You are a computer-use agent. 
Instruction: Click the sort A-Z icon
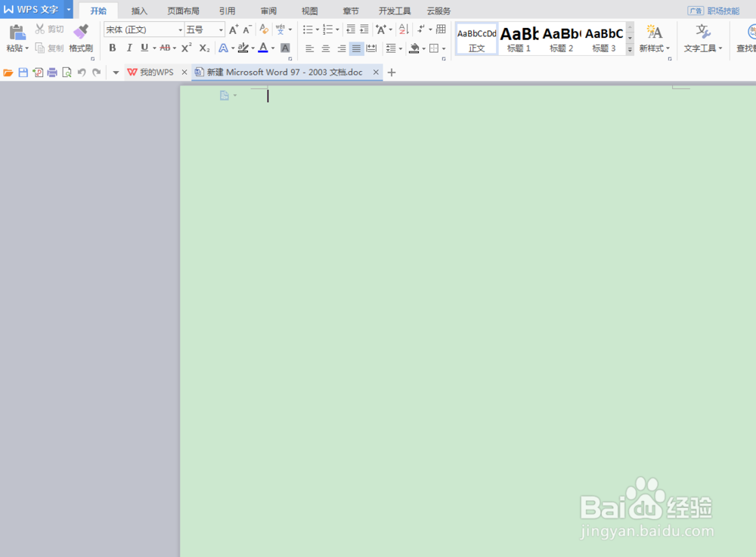pos(404,29)
